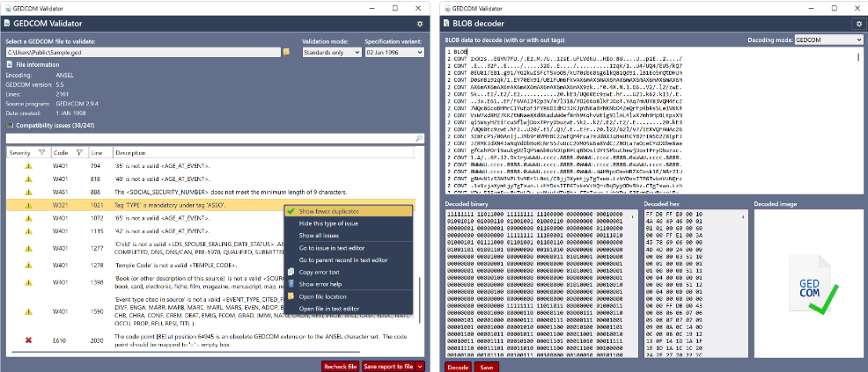The image size is (868, 372).
Task: Click the folder browse icon beside file path
Action: pyautogui.click(x=287, y=53)
